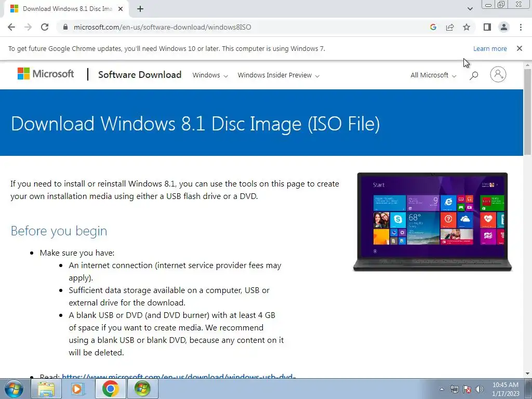Click the Microsoft logo

(46, 74)
